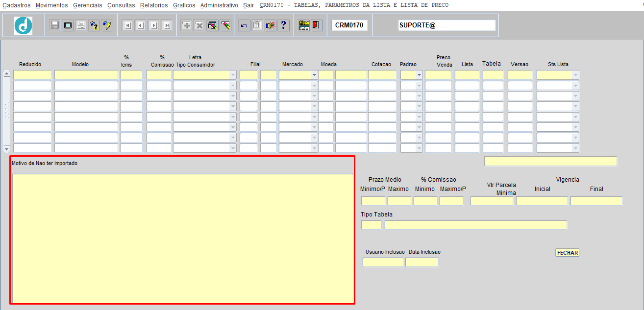Open Padrao dropdown in second row
This screenshot has height=310, width=644.
point(419,85)
